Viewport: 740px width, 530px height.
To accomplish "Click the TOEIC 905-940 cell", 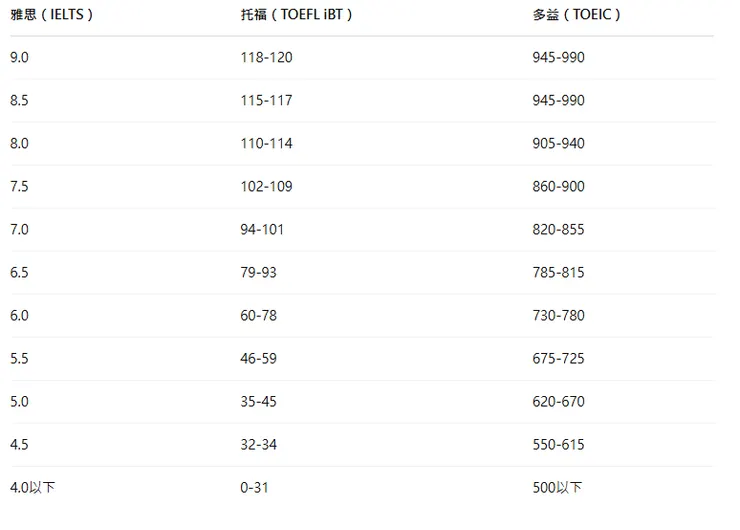I will pyautogui.click(x=559, y=144).
